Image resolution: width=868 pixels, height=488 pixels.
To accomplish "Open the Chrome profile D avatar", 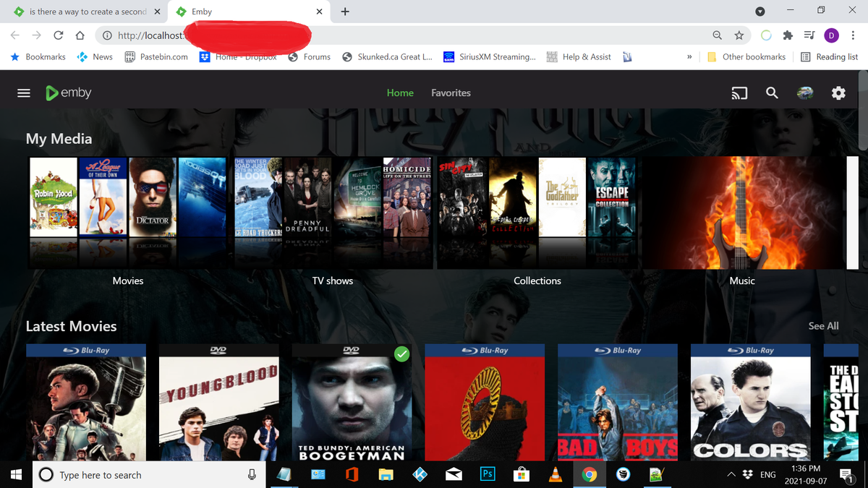I will (x=831, y=35).
